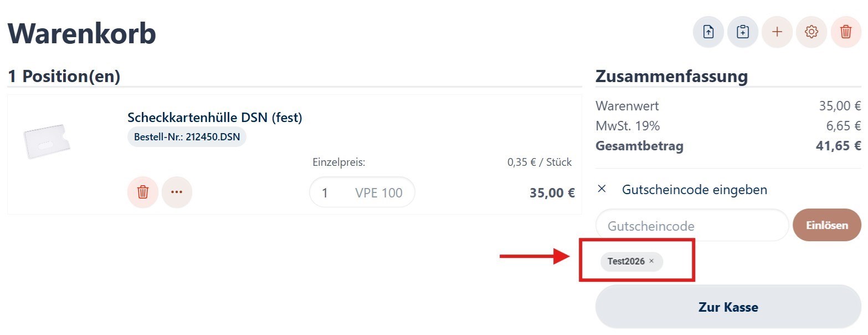Click the Bestell-Nr. 212450.DSN badge
The height and width of the screenshot is (335, 868).
[x=186, y=136]
